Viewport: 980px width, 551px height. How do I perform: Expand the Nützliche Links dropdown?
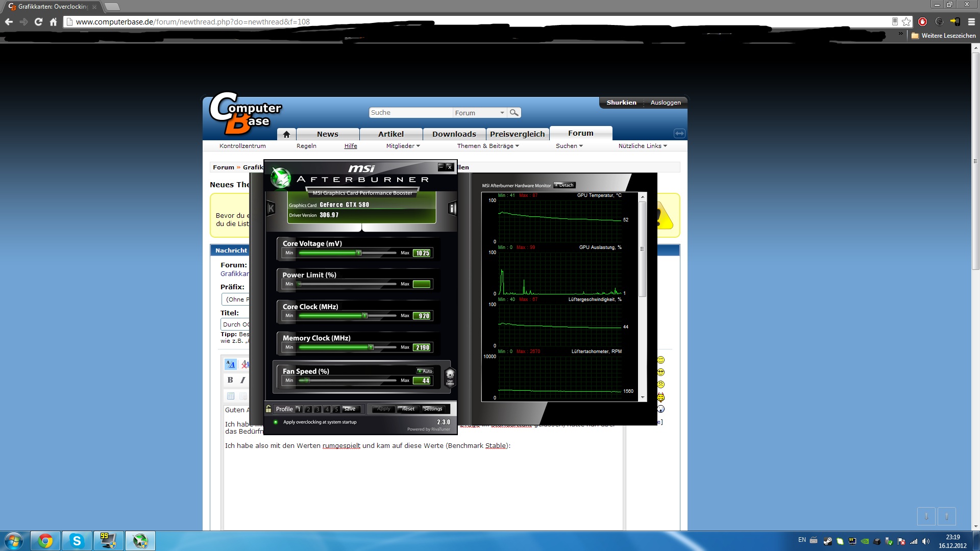point(642,146)
